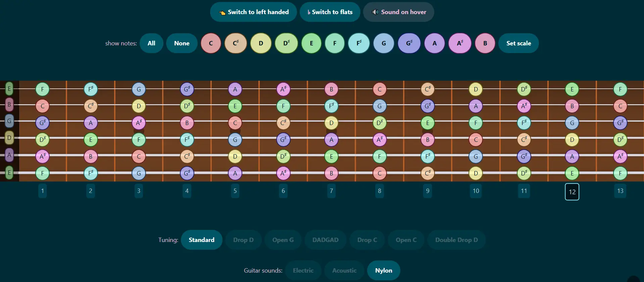The image size is (644, 282).
Task: Open the Set scale option
Action: (518, 43)
